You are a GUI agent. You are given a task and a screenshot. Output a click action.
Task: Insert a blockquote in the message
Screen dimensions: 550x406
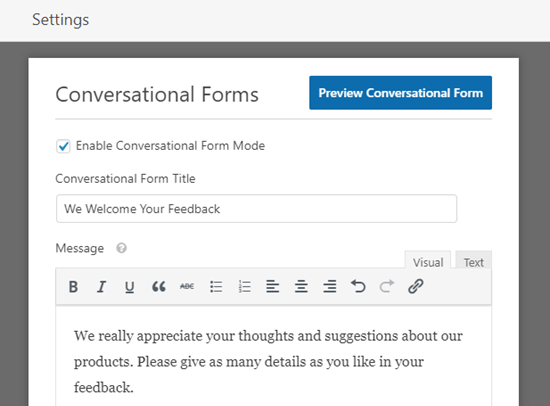click(159, 287)
